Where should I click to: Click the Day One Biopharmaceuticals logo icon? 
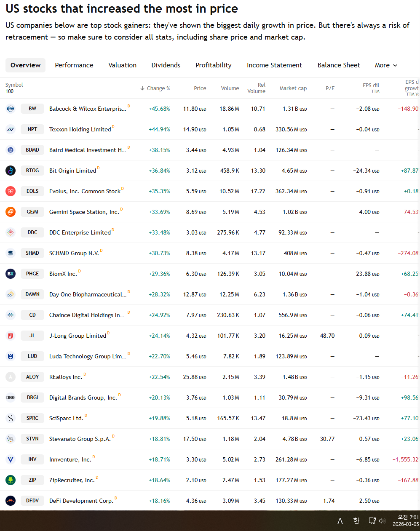point(11,294)
